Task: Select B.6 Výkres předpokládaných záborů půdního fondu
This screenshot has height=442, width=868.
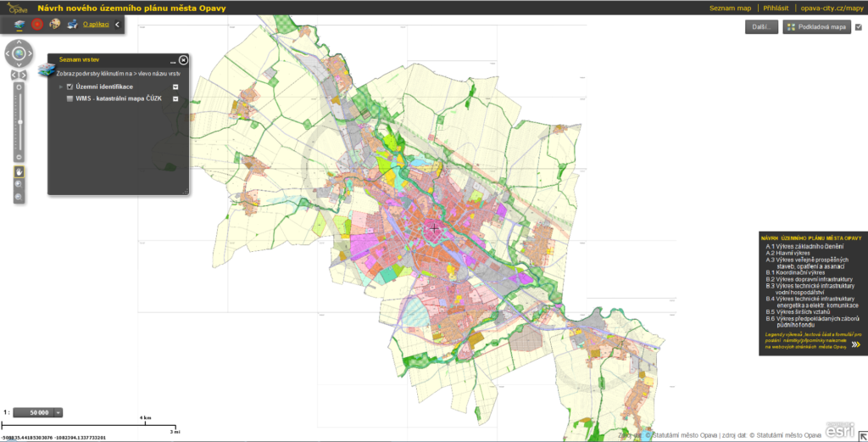Action: pos(813,322)
